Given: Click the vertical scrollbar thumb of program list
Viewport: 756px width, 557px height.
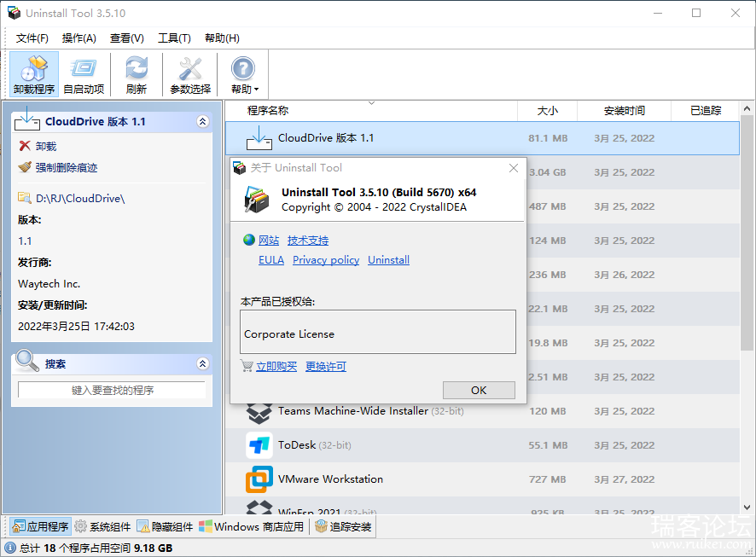Looking at the screenshot, I should pos(747,233).
